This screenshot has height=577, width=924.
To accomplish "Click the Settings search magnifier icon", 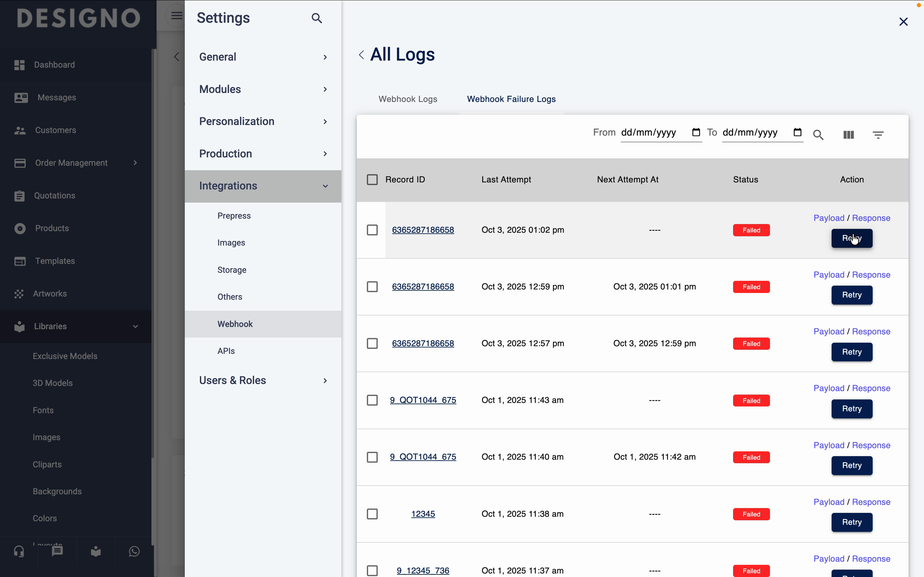I will (x=317, y=18).
